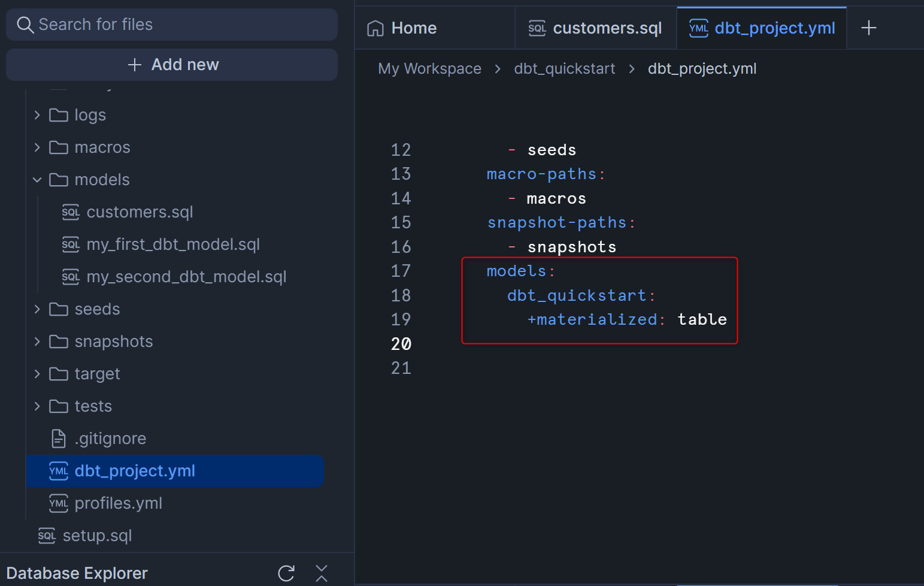This screenshot has height=586, width=924.
Task: Switch to the customers.sql tab
Action: [x=595, y=28]
